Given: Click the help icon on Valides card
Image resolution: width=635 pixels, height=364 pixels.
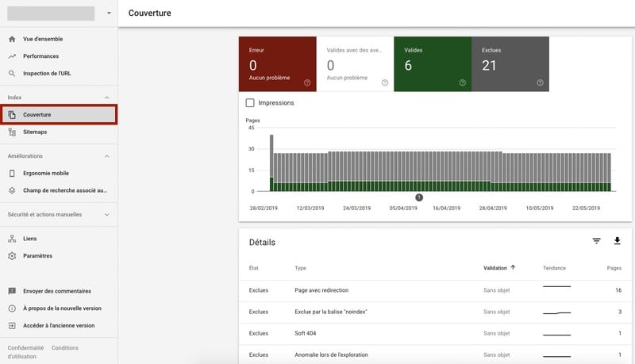Looking at the screenshot, I should [462, 82].
